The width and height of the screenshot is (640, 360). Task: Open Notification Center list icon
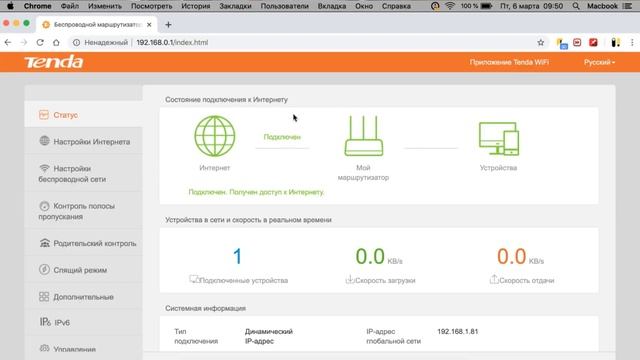627,6
